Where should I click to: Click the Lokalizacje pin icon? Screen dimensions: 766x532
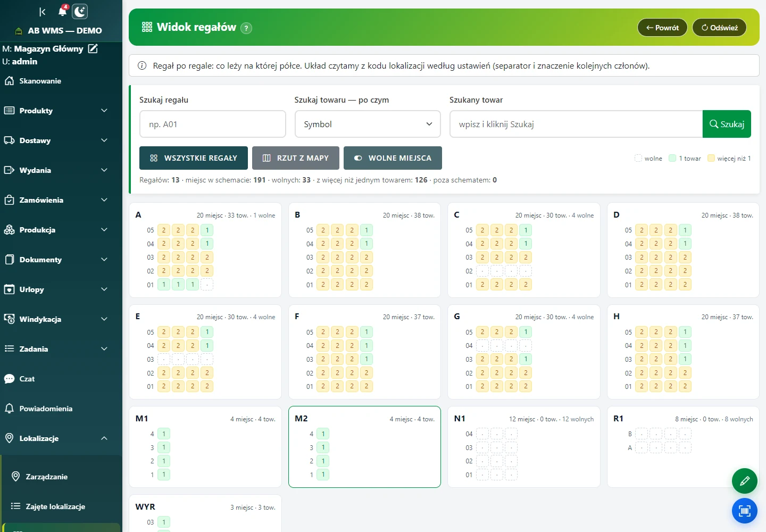(9, 438)
